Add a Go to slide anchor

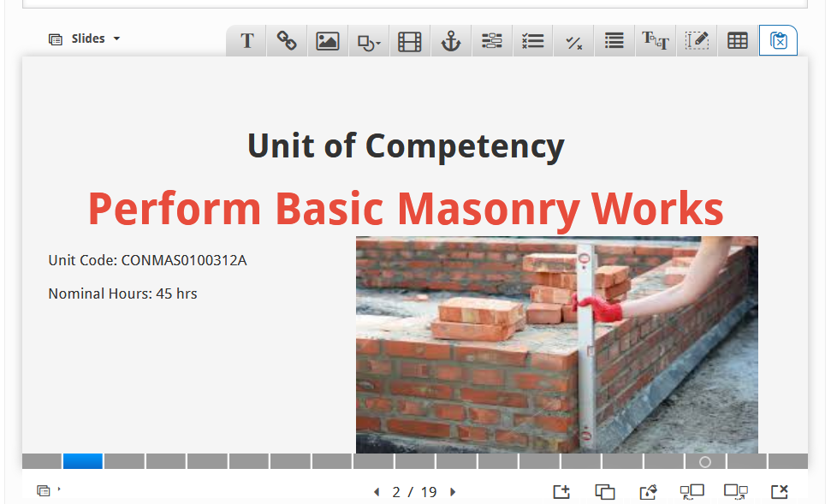point(451,41)
